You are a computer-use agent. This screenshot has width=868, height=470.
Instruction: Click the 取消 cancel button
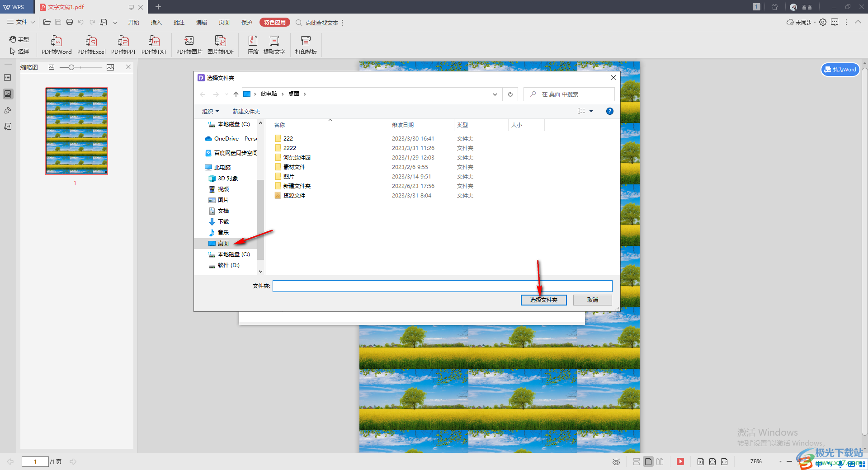point(593,300)
